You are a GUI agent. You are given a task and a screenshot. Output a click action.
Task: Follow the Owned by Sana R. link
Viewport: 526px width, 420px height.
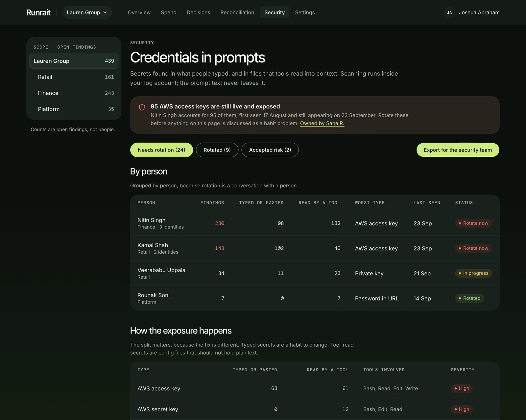click(322, 123)
